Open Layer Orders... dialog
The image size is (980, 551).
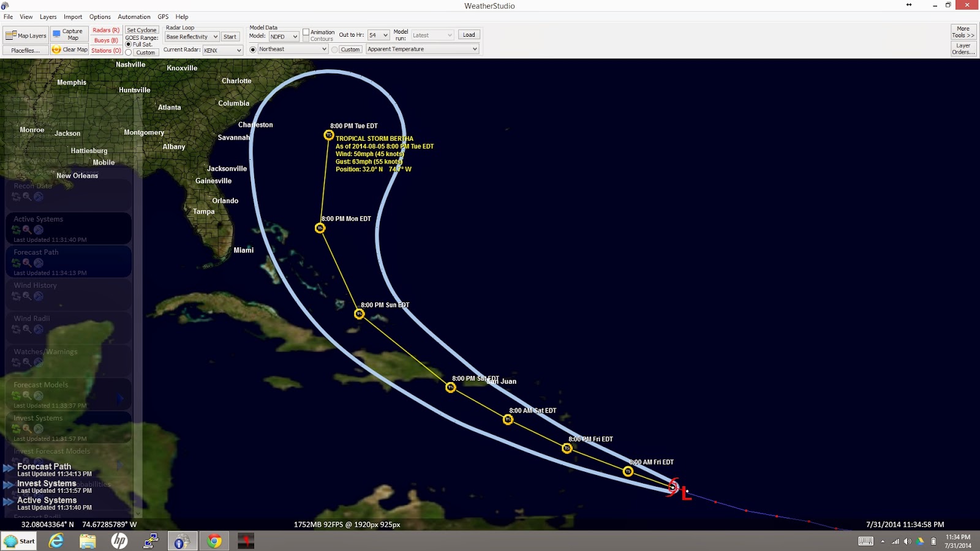[x=963, y=48]
